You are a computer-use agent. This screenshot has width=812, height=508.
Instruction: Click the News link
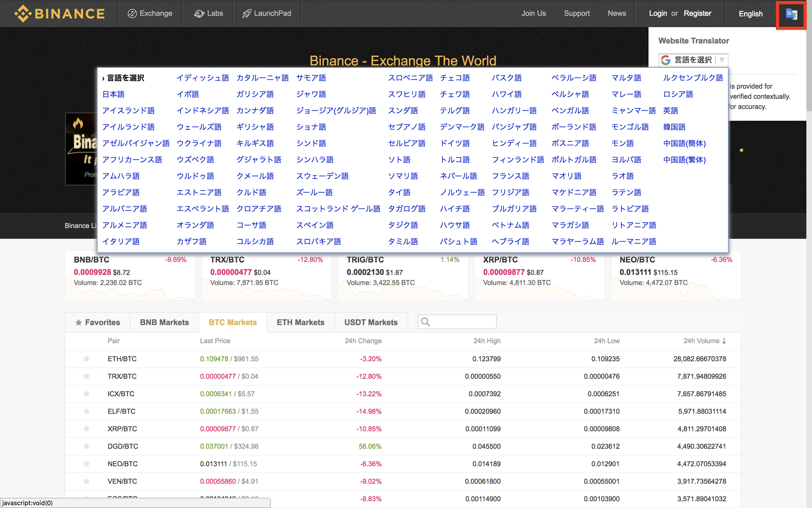click(617, 13)
